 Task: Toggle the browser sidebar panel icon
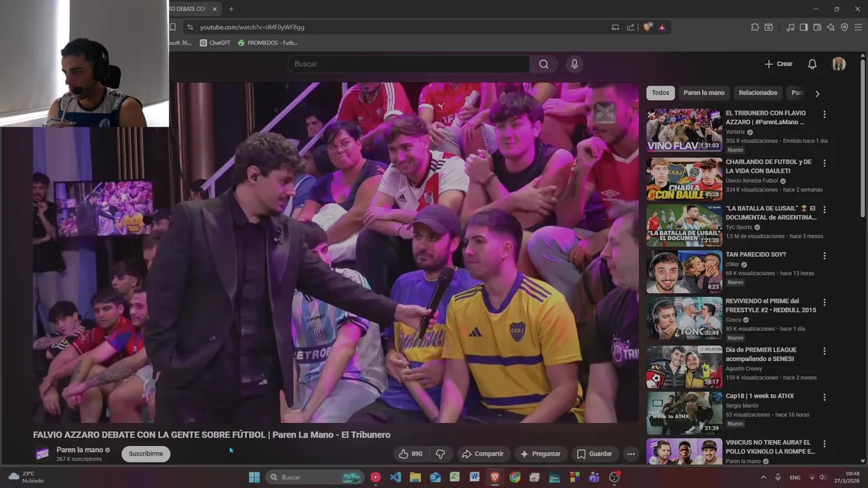(x=804, y=27)
